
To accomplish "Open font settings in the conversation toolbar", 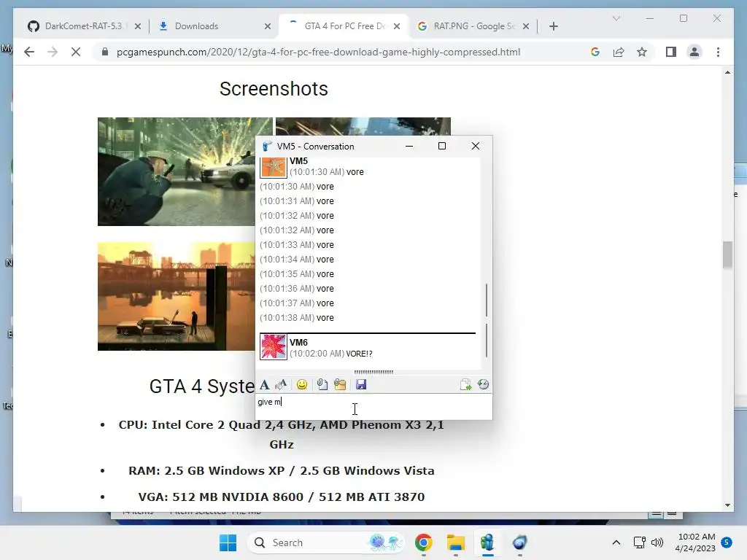I will [264, 385].
